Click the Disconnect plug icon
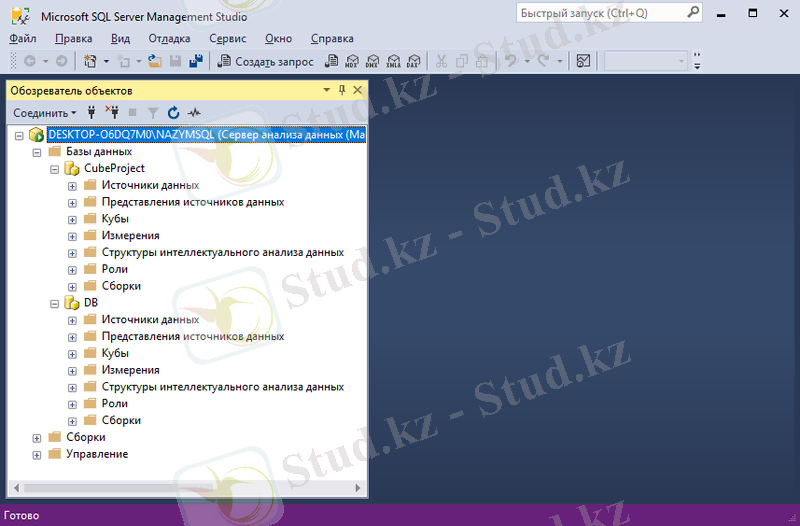 112,112
